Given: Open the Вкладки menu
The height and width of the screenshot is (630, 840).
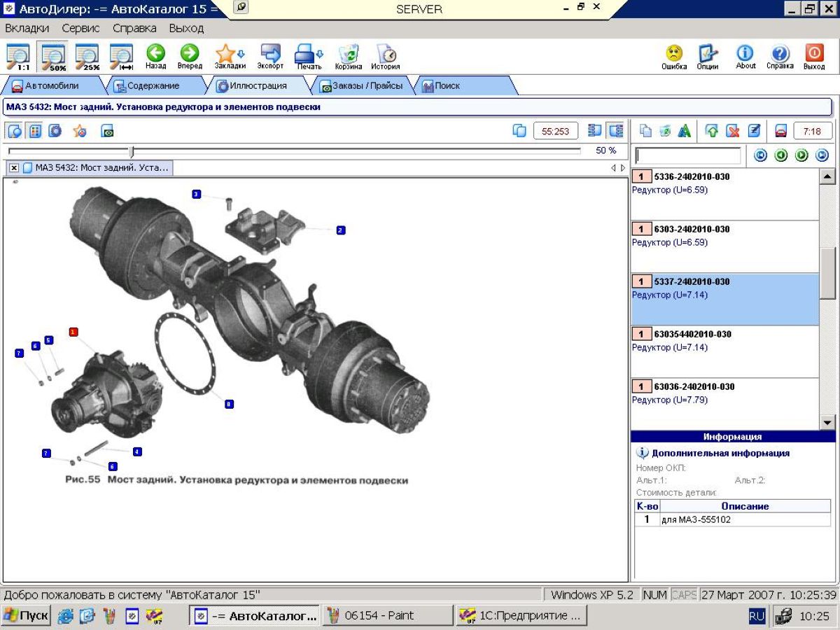Looking at the screenshot, I should pyautogui.click(x=27, y=29).
